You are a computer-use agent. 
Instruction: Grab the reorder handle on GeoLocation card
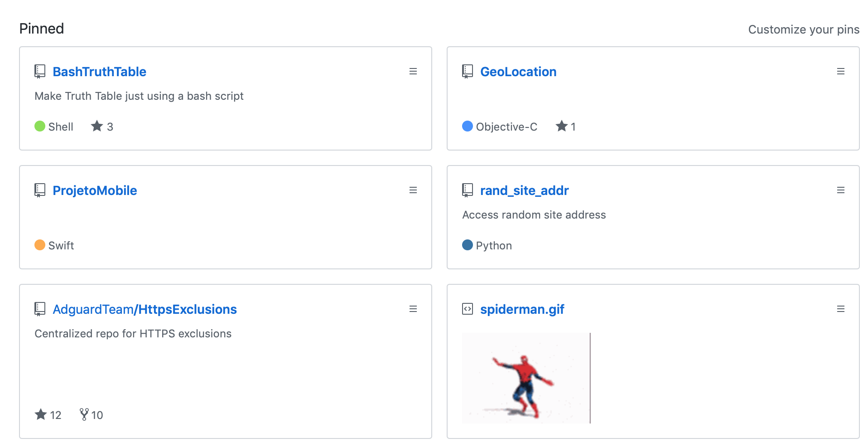tap(841, 71)
